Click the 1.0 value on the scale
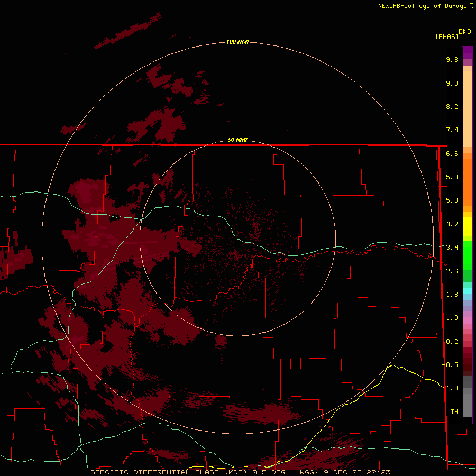This screenshot has width=476, height=476. 452,318
